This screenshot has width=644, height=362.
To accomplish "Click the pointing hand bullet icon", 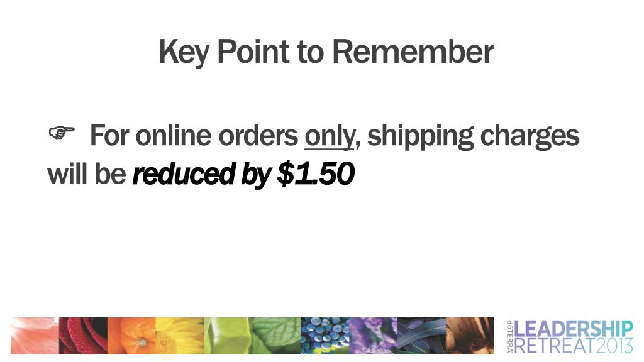I will coord(62,133).
